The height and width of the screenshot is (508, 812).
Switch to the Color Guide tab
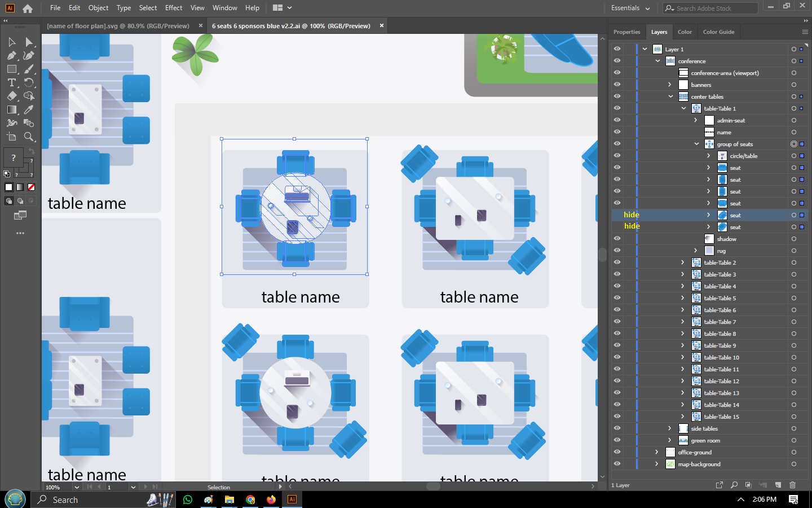[718, 32]
